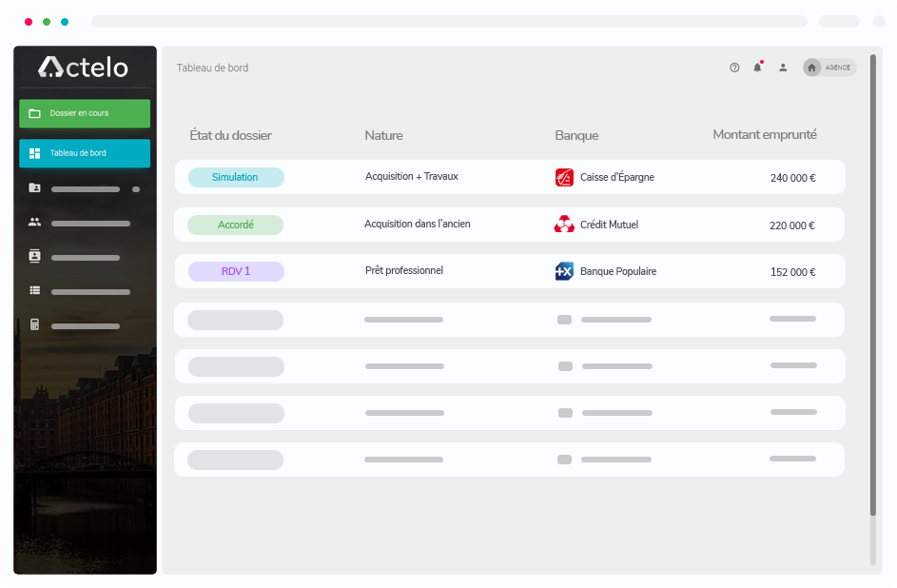Click the vertical scrollbar thumb

(x=873, y=284)
